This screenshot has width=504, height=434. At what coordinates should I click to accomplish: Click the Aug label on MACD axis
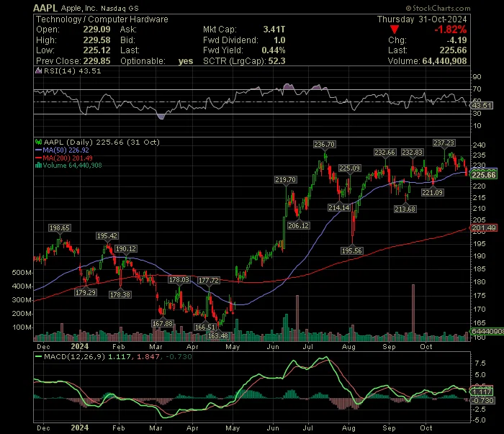click(x=348, y=428)
